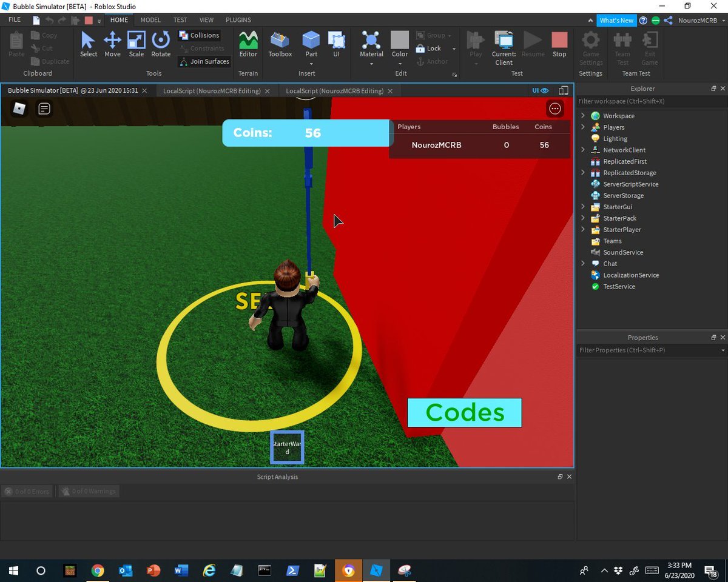The height and width of the screenshot is (582, 728).
Task: Click the new file icon in quick access
Action: point(36,20)
